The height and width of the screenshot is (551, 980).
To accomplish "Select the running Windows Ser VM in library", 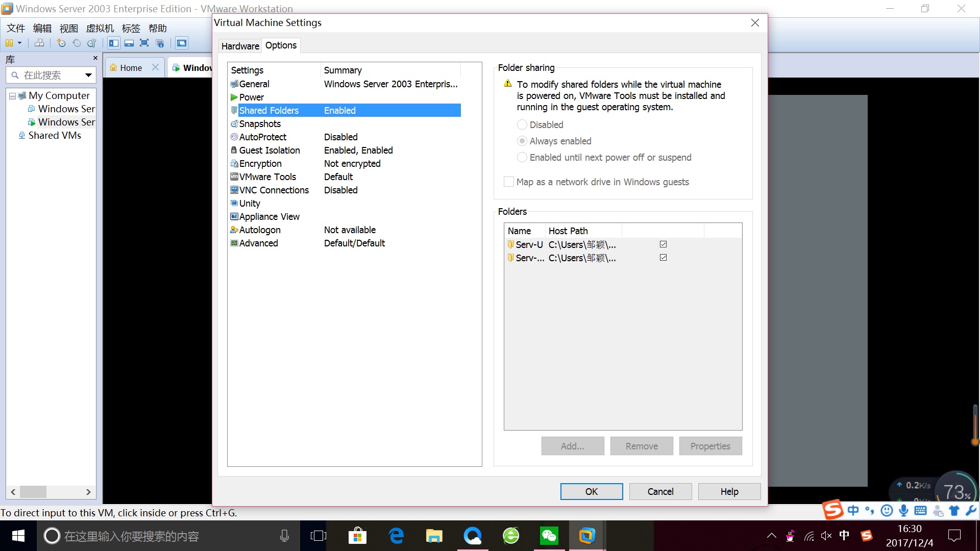I will [x=61, y=122].
